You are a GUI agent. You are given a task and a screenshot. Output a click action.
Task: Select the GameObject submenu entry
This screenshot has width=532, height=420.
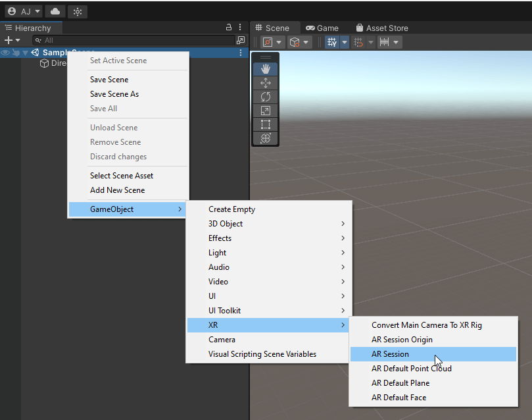coord(127,209)
